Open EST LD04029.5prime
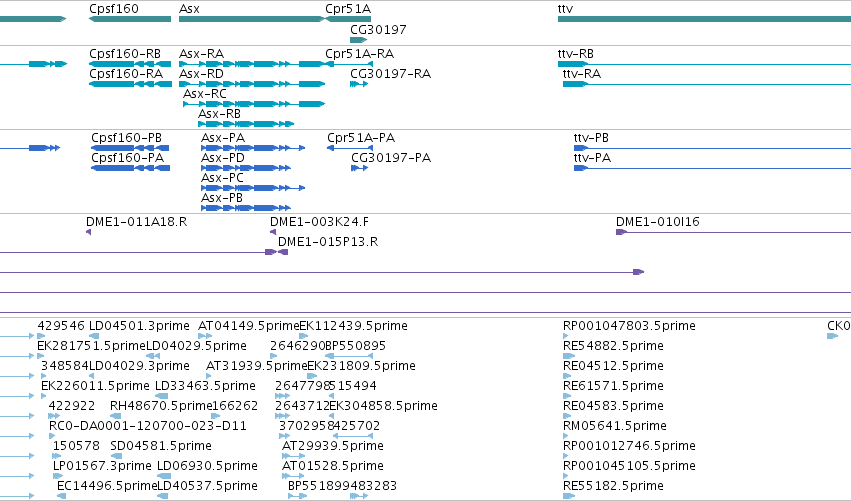Image resolution: width=851 pixels, height=501 pixels. tap(196, 346)
